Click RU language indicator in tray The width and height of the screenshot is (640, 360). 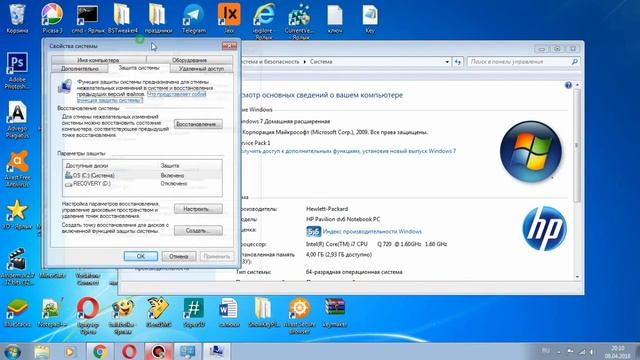click(x=546, y=351)
